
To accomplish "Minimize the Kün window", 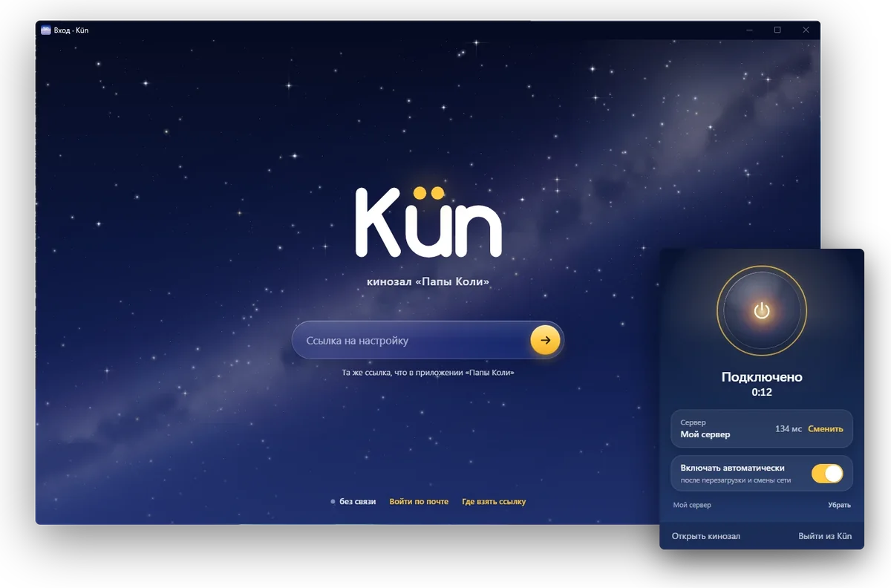I will click(x=749, y=30).
